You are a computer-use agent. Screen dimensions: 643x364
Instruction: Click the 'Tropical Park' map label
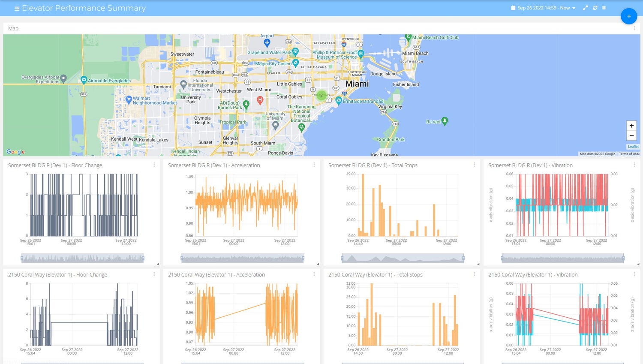click(233, 122)
